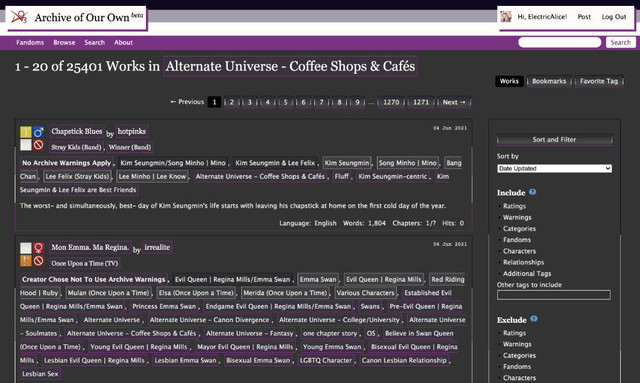This screenshot has height=383, width=640.
Task: Open the Sort by Date Updated dropdown
Action: point(554,168)
